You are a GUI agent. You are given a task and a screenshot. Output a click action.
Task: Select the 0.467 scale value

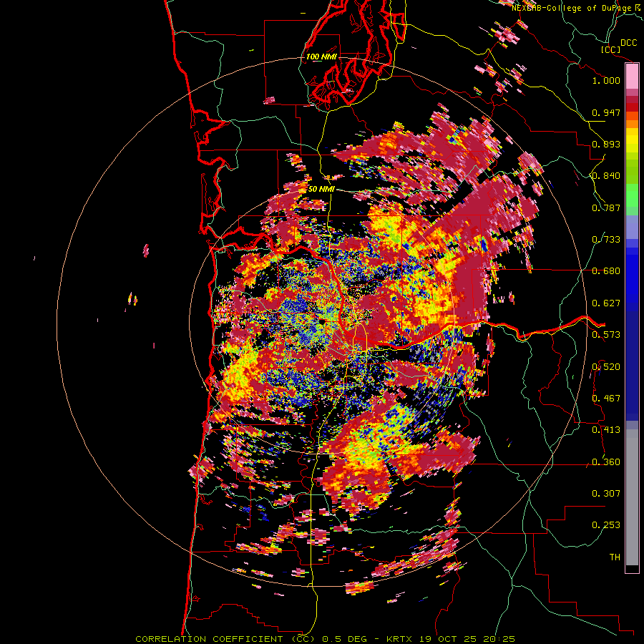click(x=606, y=399)
